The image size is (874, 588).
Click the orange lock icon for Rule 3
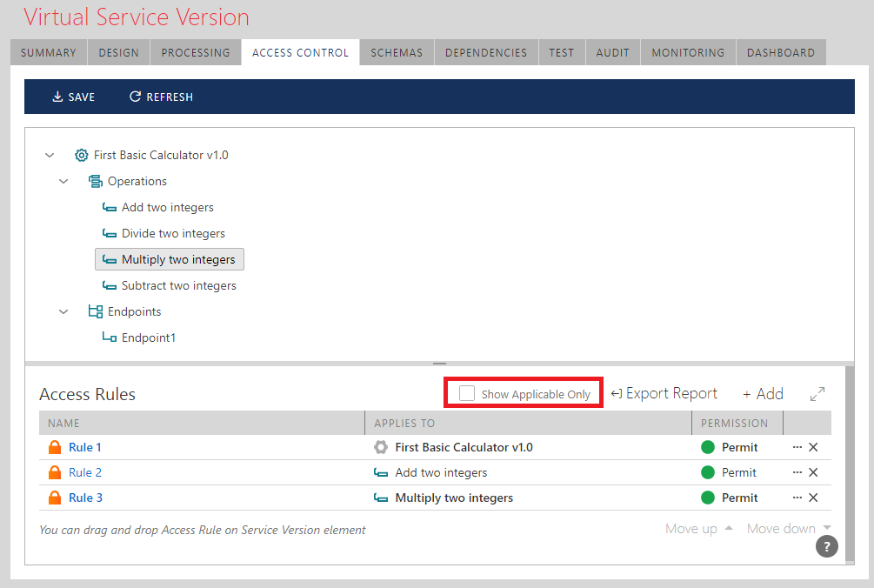[x=55, y=498]
